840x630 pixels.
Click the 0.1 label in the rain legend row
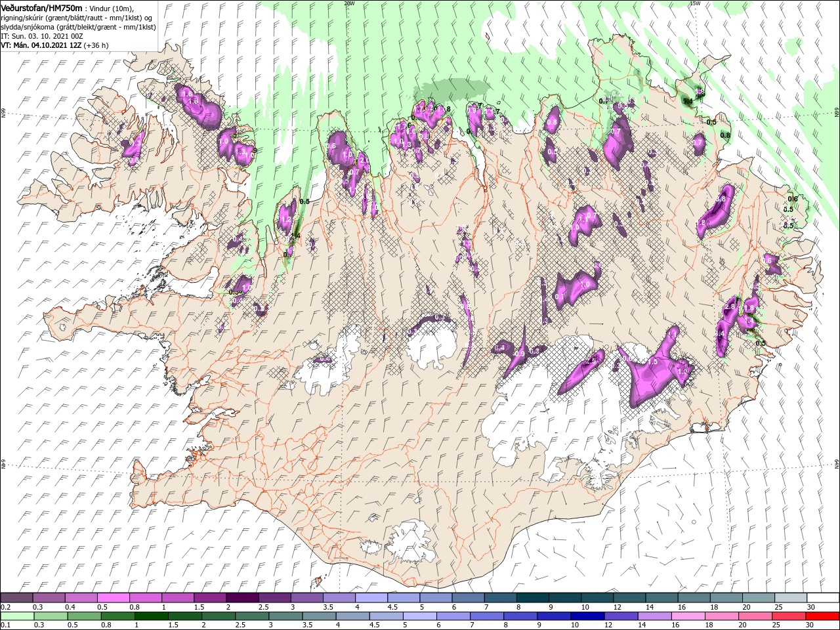pos(5,625)
